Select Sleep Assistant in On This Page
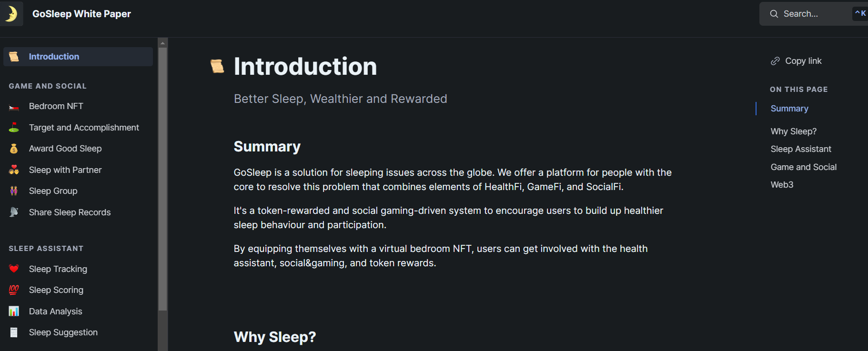Image resolution: width=868 pixels, height=351 pixels. (x=801, y=149)
